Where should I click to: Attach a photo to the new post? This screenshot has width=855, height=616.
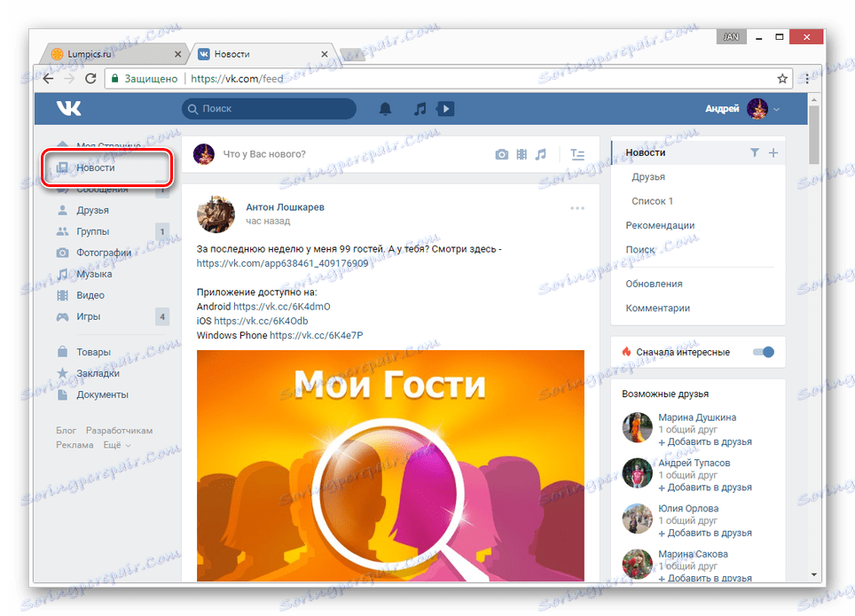tap(502, 153)
